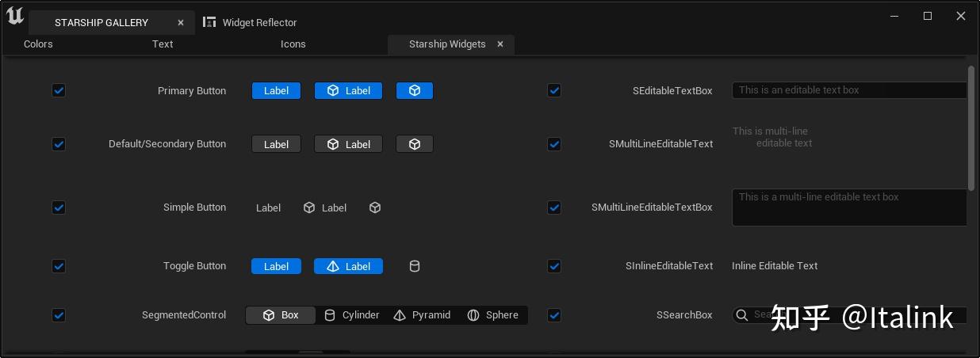Toggle the SEditableTextBox row checkbox

coord(554,91)
